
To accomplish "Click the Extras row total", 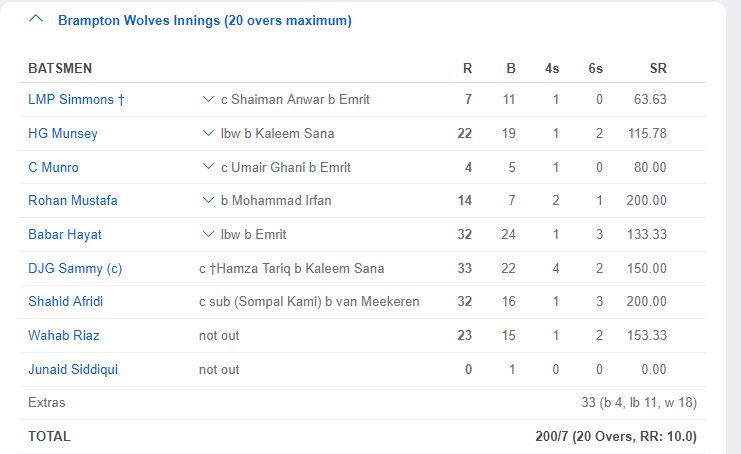I will point(639,403).
